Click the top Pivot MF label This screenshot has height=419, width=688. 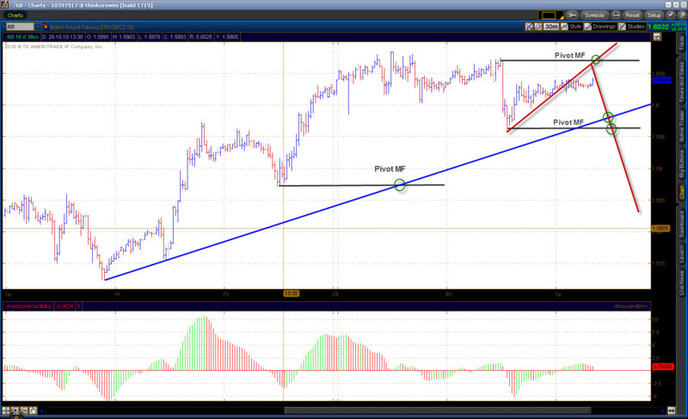click(x=570, y=55)
